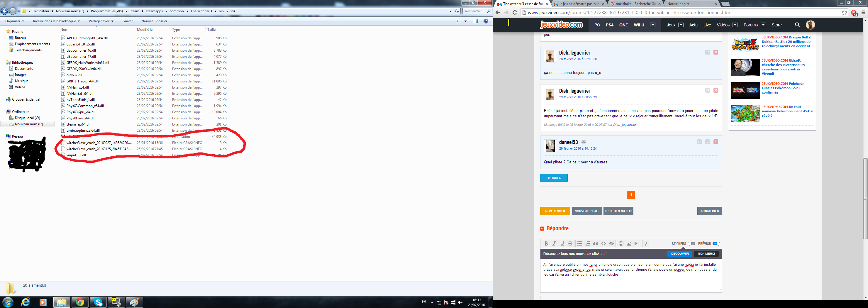Open user avatar menu in site header
Viewport: 868px width, 308px height.
coord(811,25)
